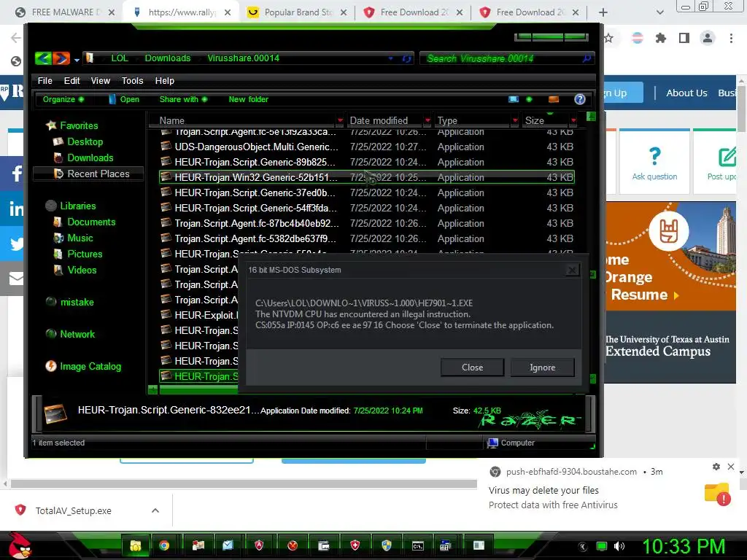Dismiss the 16 bit MS-DOS dialog X
The width and height of the screenshot is (747, 560).
(572, 270)
